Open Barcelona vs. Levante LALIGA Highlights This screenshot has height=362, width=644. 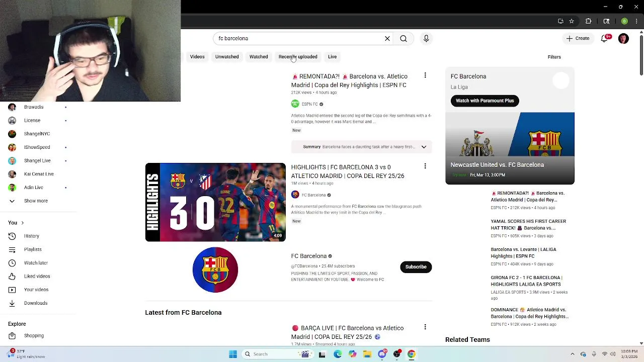(x=523, y=253)
